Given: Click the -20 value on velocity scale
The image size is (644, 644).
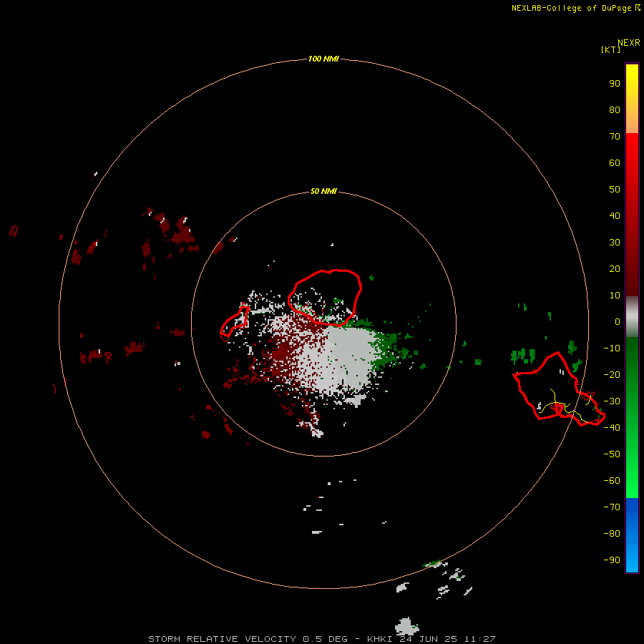Looking at the screenshot, I should click(x=612, y=374).
